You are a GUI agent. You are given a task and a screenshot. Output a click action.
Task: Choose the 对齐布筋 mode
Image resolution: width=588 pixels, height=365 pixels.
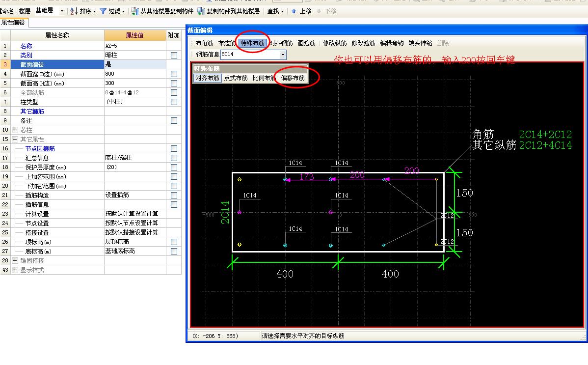(208, 78)
